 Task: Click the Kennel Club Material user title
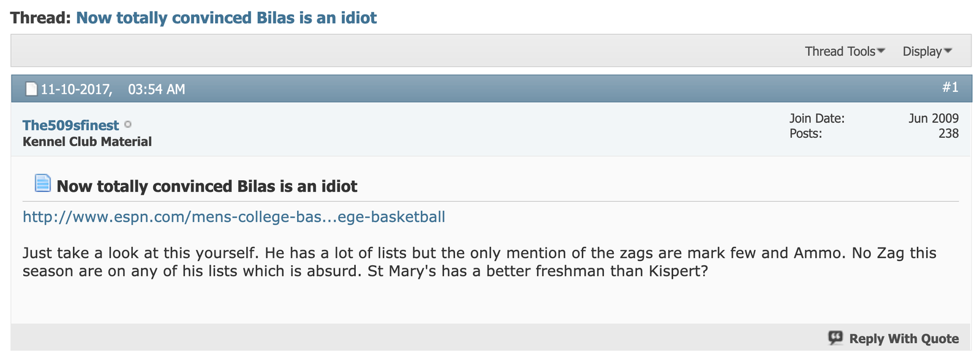[87, 142]
